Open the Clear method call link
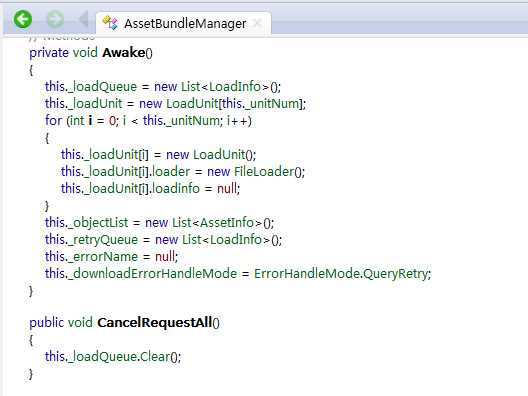The image size is (528, 396). point(155,356)
